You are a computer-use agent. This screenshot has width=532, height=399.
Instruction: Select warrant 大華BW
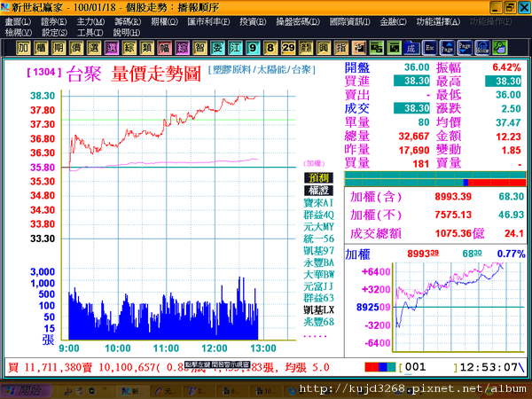(x=318, y=274)
